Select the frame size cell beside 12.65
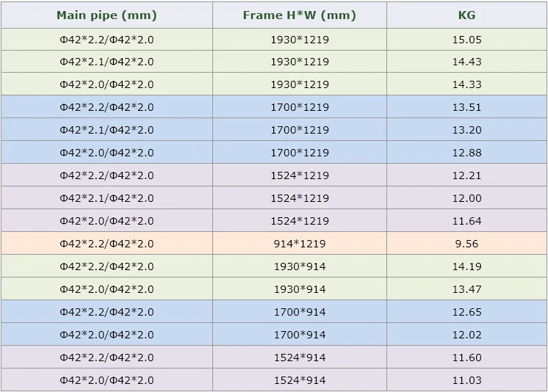This screenshot has width=548, height=392. [x=299, y=312]
